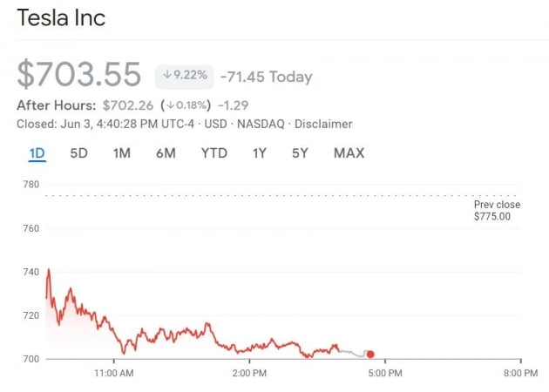The width and height of the screenshot is (549, 392).
Task: Switch to the 5D chart range
Action: 79,153
